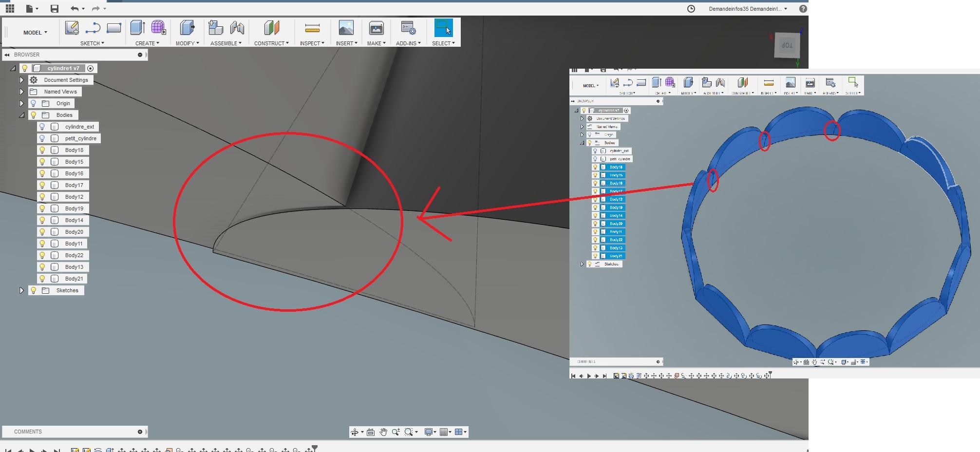980x452 pixels.
Task: Open the Data Panel grid icon
Action: coord(10,9)
